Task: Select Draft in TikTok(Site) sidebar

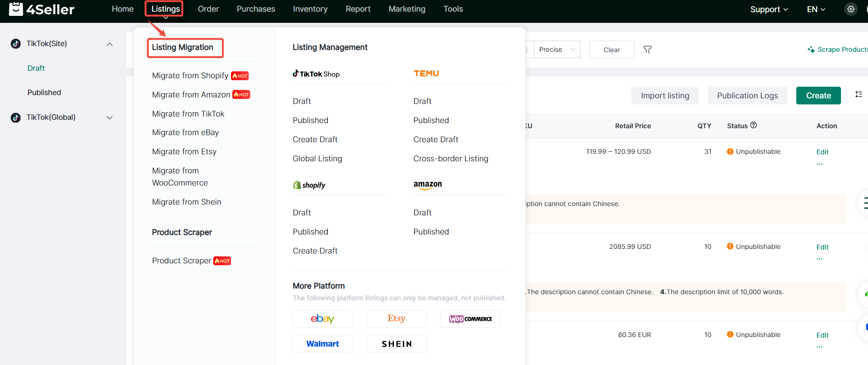Action: (x=36, y=68)
